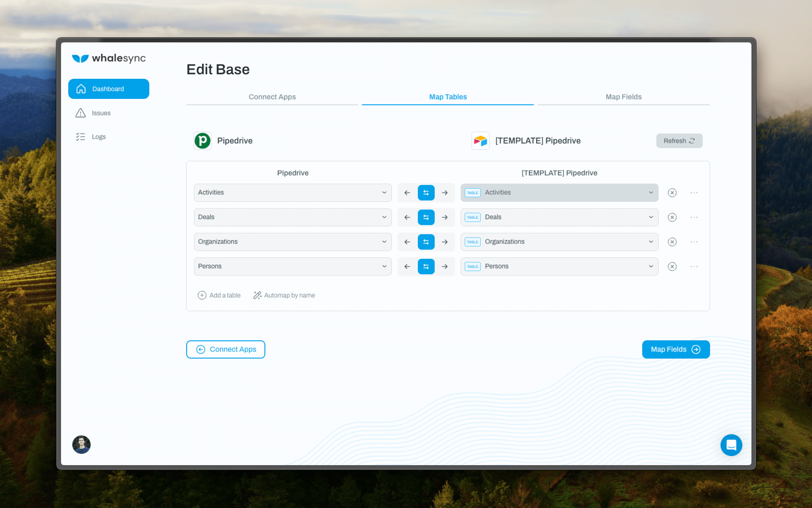
Task: Set Deals sync direction to right arrow
Action: point(445,217)
